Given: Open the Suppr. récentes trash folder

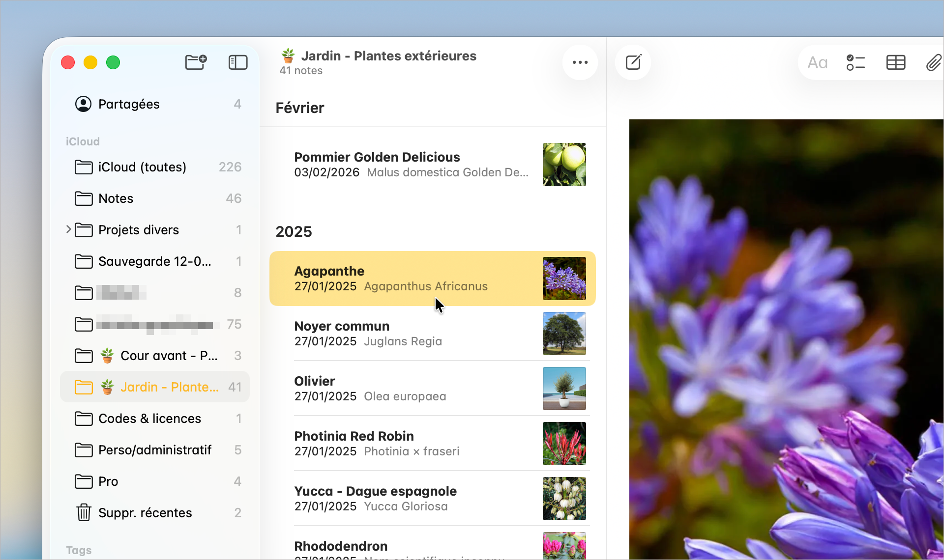Looking at the screenshot, I should (145, 513).
